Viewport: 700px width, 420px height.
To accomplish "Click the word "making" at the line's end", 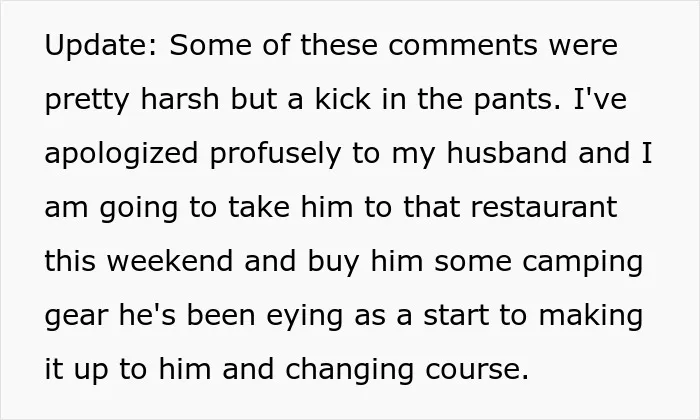I will [x=591, y=317].
